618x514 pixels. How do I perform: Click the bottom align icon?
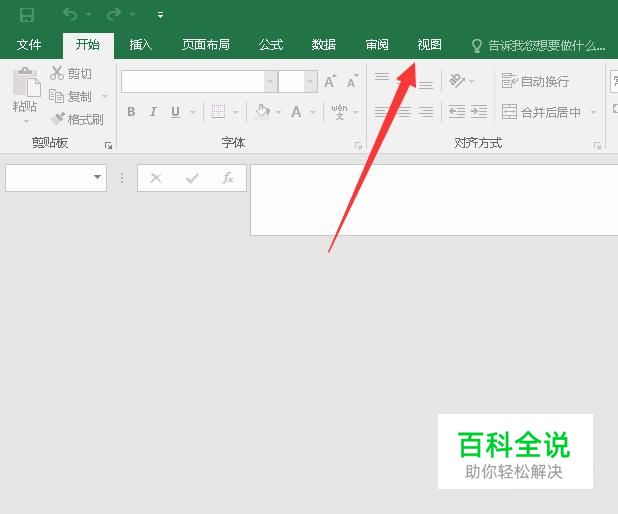[x=426, y=84]
